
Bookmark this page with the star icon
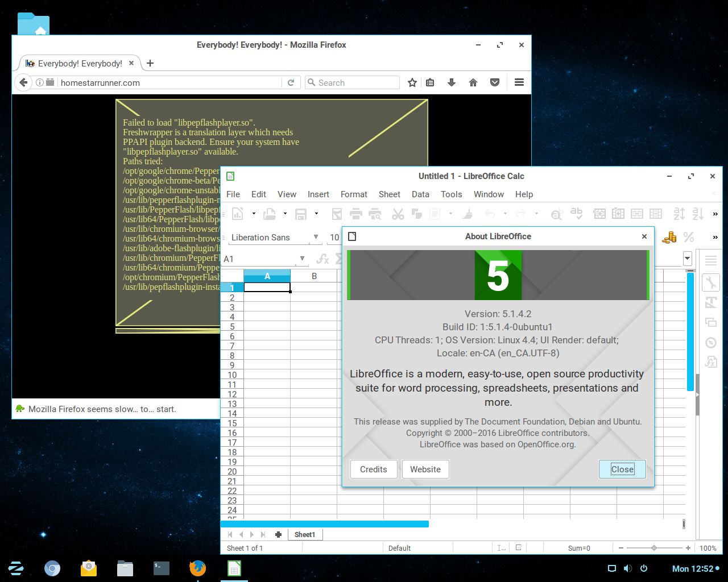(x=412, y=82)
